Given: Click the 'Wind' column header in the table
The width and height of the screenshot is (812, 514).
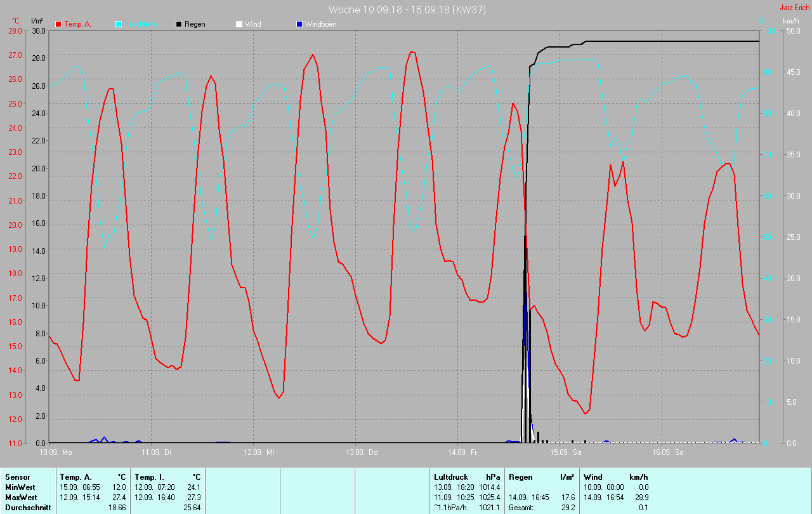Looking at the screenshot, I should (x=593, y=477).
